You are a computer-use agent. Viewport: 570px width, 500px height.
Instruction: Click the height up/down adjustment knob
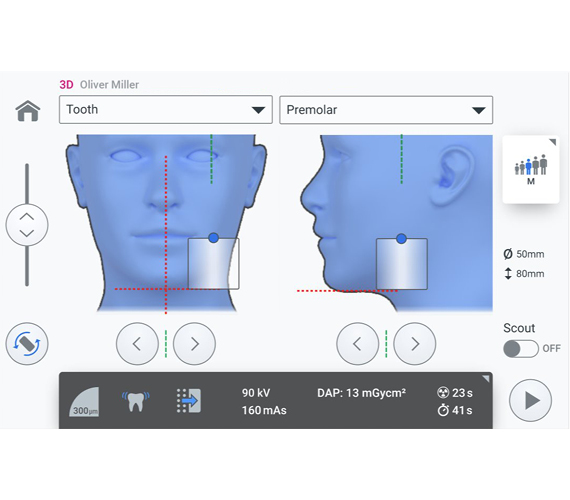(x=27, y=225)
